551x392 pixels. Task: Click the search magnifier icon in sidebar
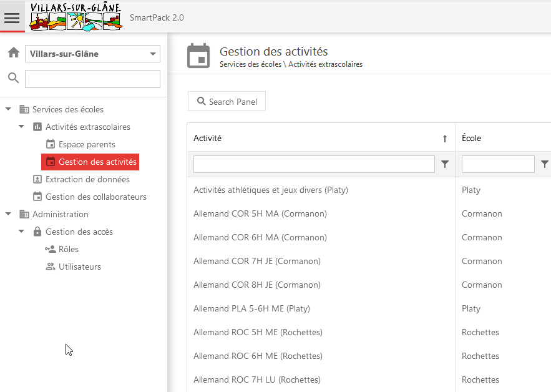tap(13, 78)
